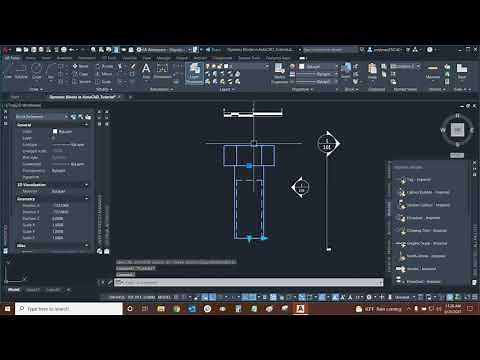Open the weather widget in taskbar
480x360 pixels.
[379, 309]
